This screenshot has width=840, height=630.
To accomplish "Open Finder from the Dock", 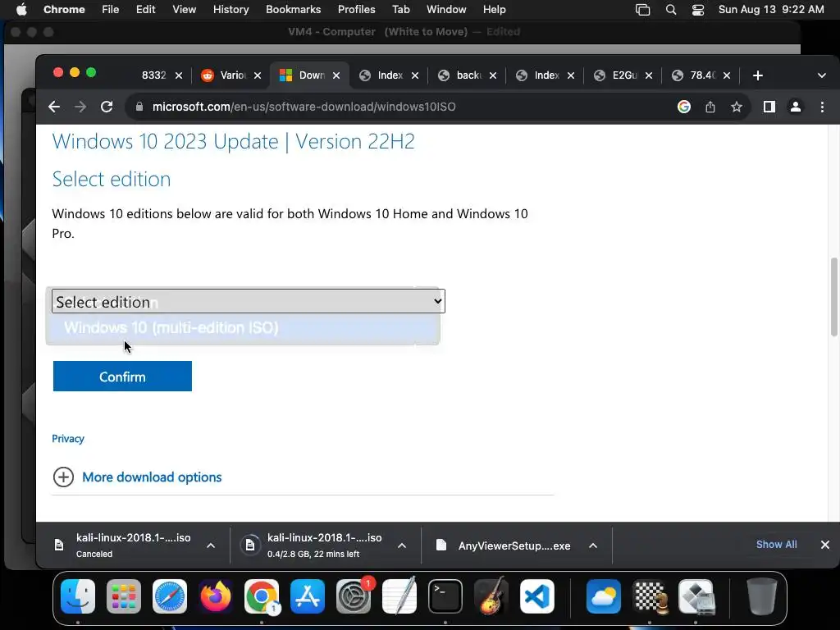I will [x=78, y=596].
